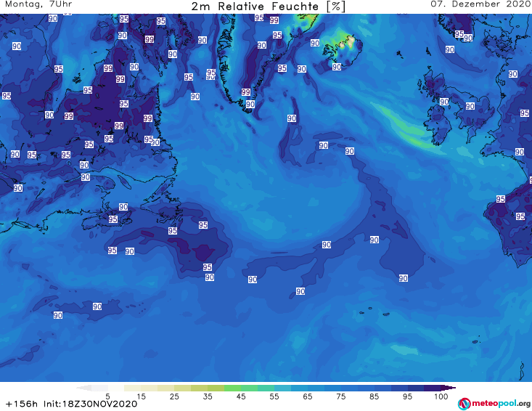Click the legend value "35"
532x411 pixels.
(208, 396)
